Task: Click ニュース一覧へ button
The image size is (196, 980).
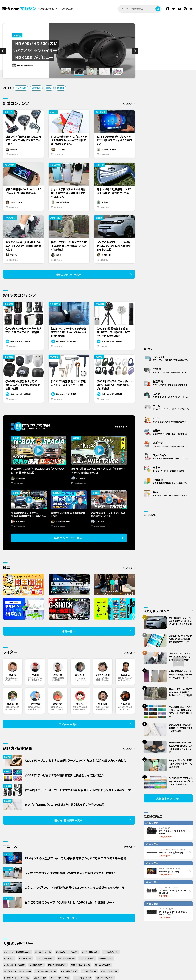Action: (69, 918)
